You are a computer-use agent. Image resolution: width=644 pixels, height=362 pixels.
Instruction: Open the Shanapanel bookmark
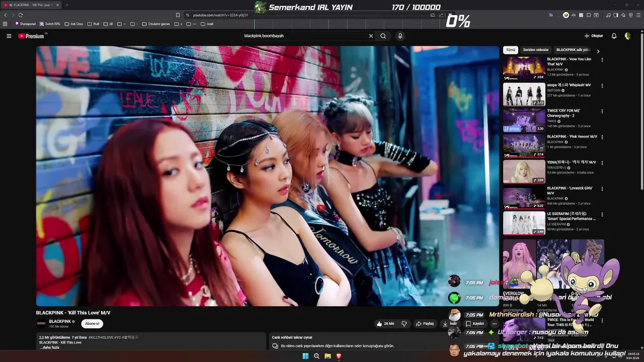pyautogui.click(x=25, y=24)
